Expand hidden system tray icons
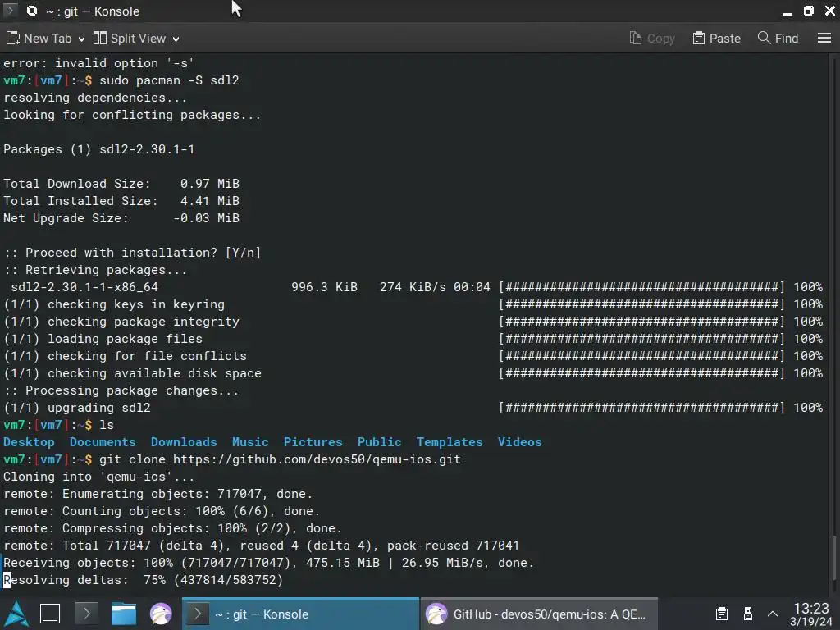Viewport: 840px width, 630px height. click(x=773, y=614)
